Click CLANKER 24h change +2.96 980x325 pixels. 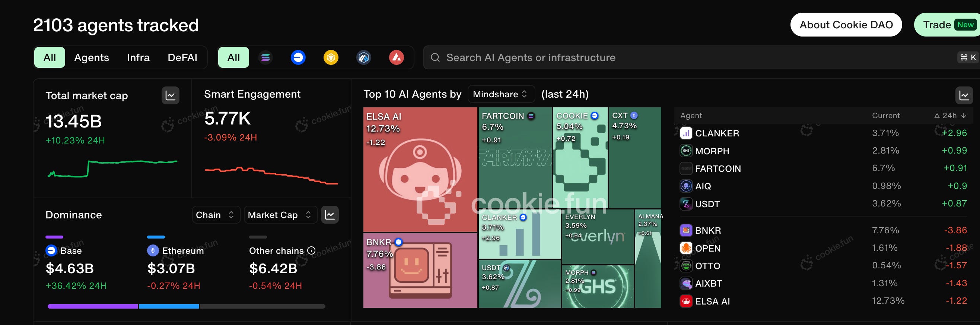coord(954,133)
